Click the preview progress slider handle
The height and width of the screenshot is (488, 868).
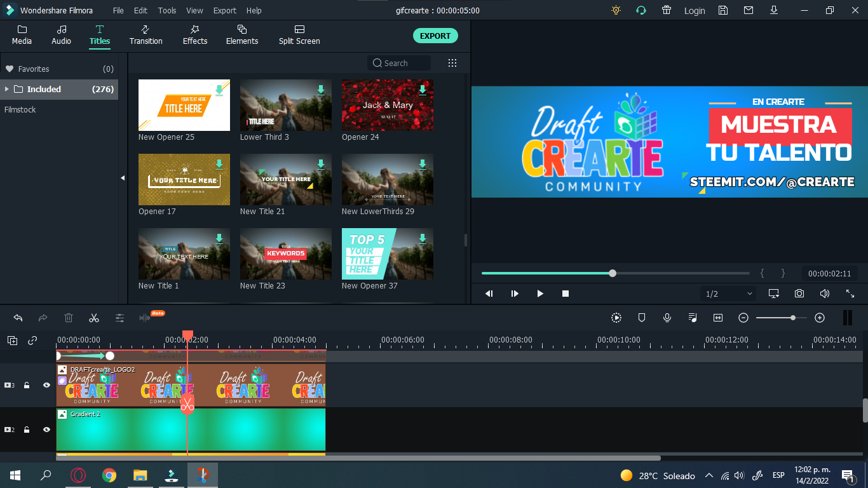[613, 273]
